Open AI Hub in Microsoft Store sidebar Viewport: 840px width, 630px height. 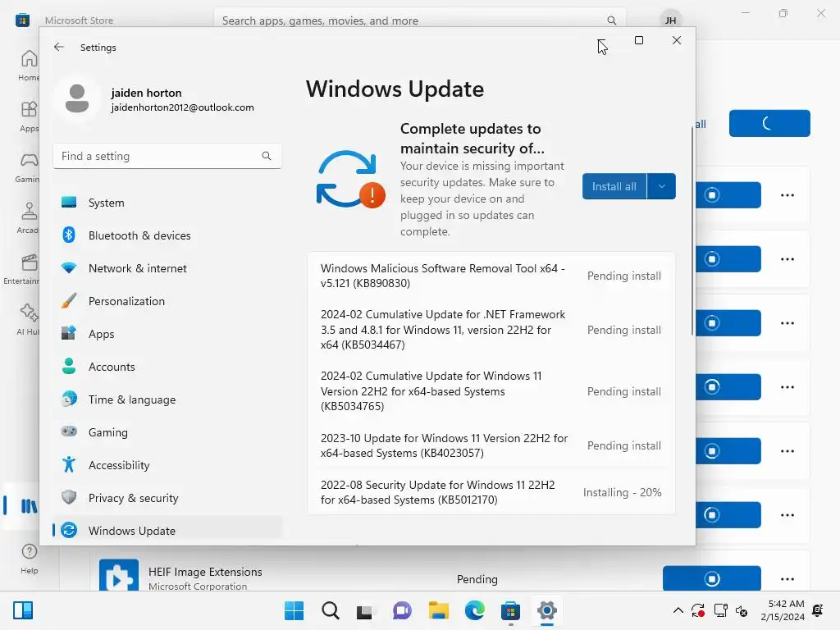[28, 321]
